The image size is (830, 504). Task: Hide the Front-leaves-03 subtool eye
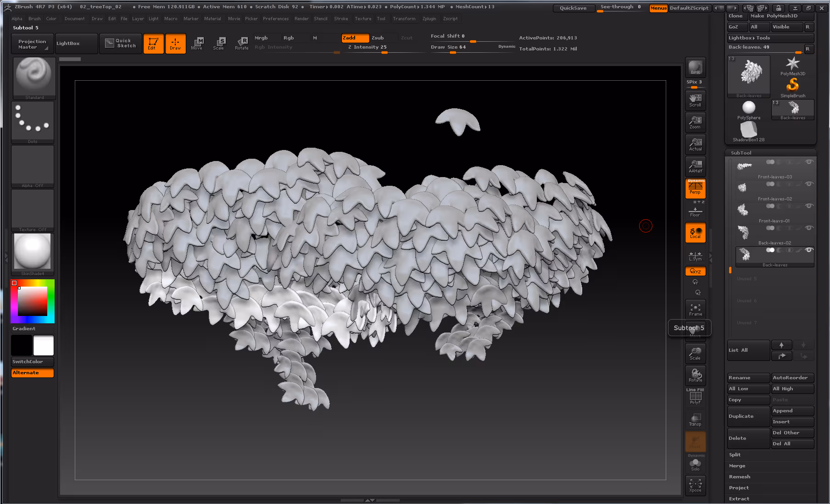coord(809,162)
